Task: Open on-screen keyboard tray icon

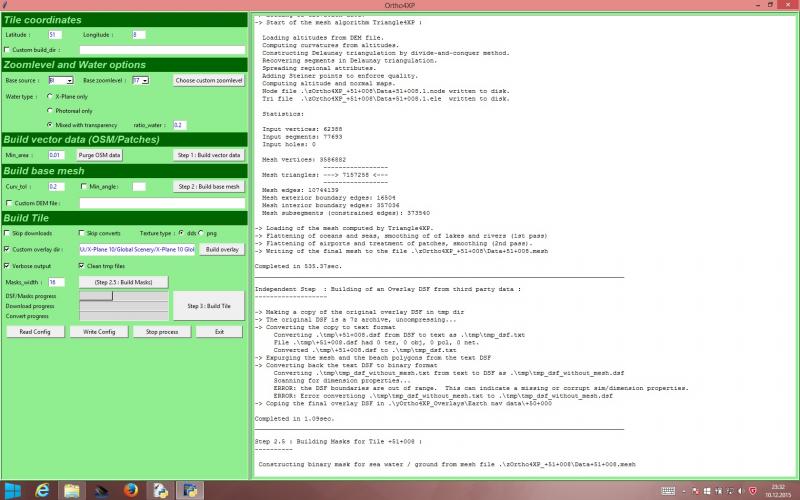Action: pos(668,491)
